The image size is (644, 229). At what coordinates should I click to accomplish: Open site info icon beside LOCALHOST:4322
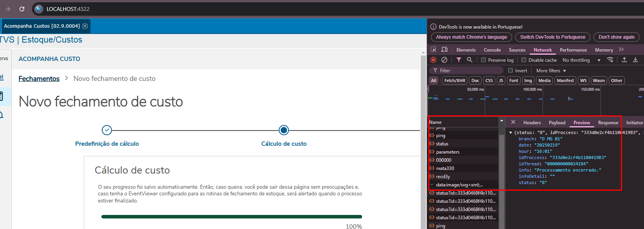click(38, 9)
